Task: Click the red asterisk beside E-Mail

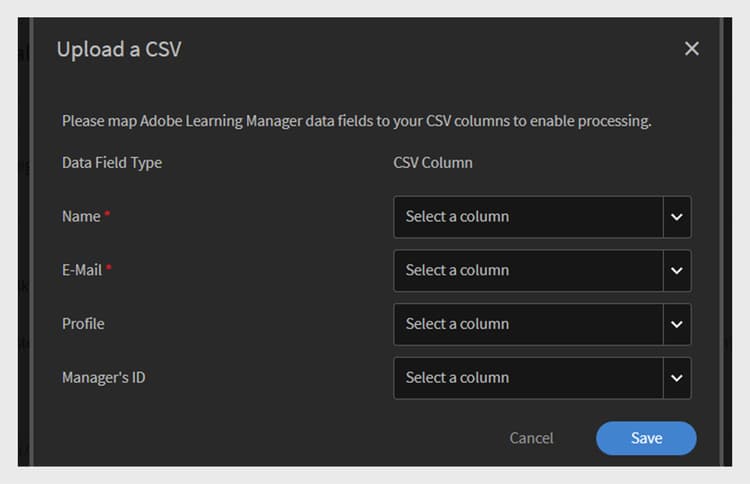Action: (x=109, y=269)
